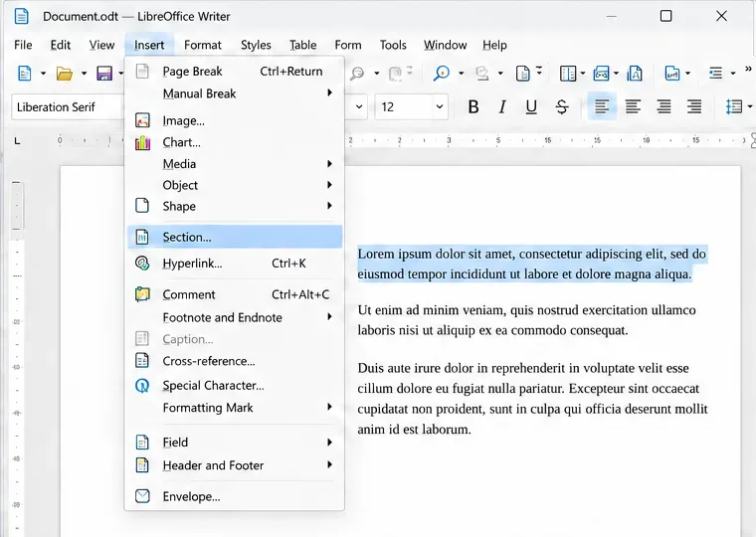
Task: Click the page columns toolbar icon
Action: pyautogui.click(x=567, y=74)
